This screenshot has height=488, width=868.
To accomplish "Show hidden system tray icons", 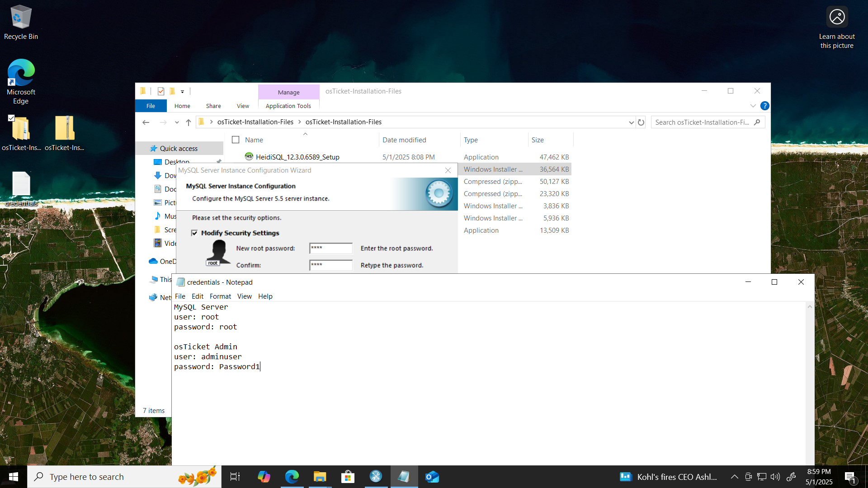I will point(735,477).
